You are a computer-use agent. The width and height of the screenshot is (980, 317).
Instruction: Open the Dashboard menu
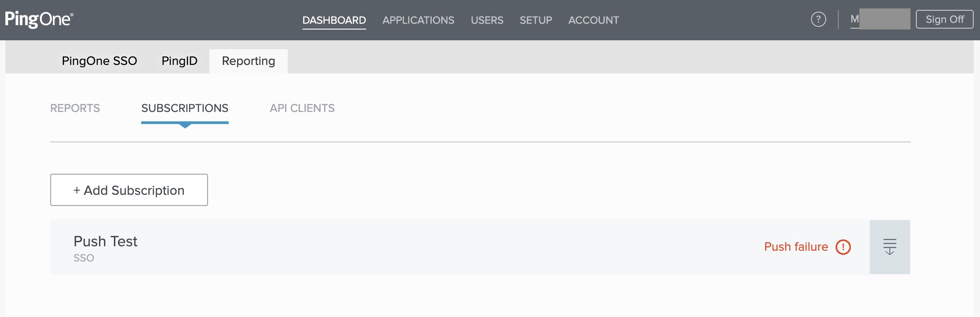pos(334,20)
